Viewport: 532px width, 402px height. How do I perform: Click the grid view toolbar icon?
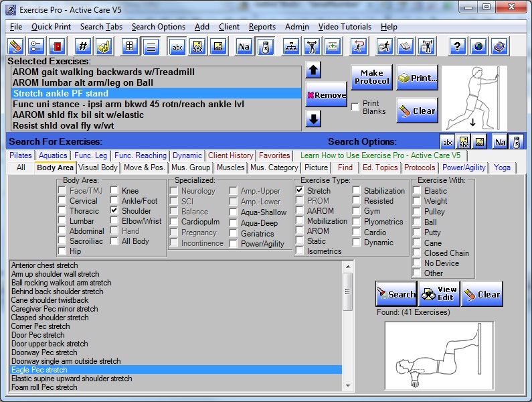[130, 46]
